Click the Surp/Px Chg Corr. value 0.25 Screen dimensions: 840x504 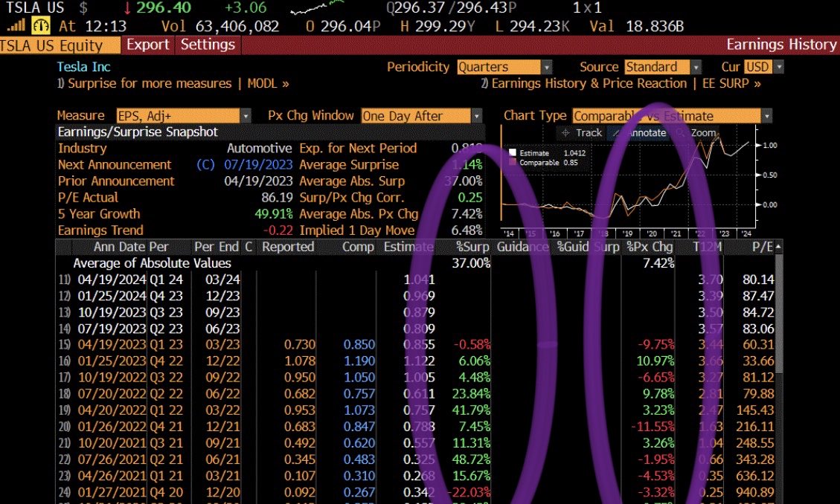pos(469,198)
